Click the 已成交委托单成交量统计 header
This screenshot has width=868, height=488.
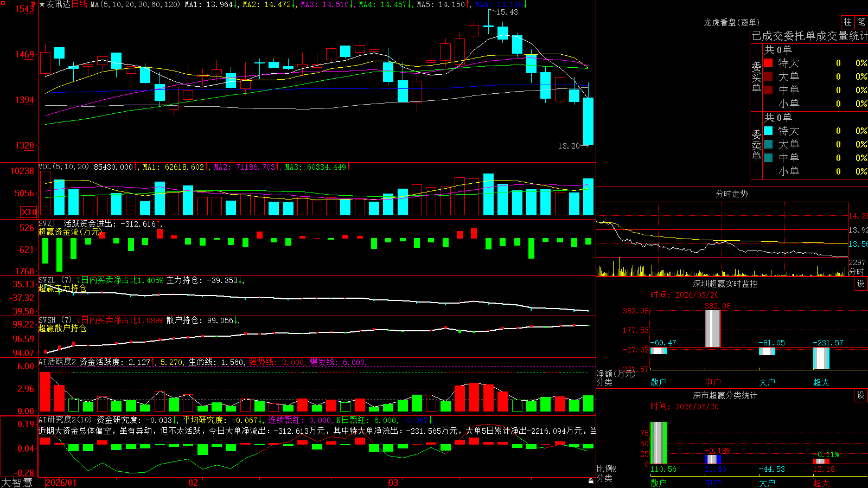pos(809,36)
